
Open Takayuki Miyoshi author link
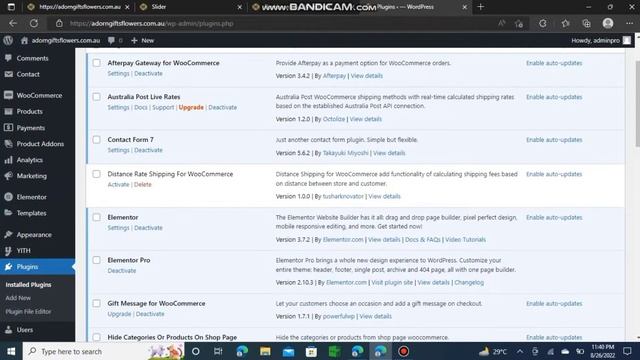345,153
